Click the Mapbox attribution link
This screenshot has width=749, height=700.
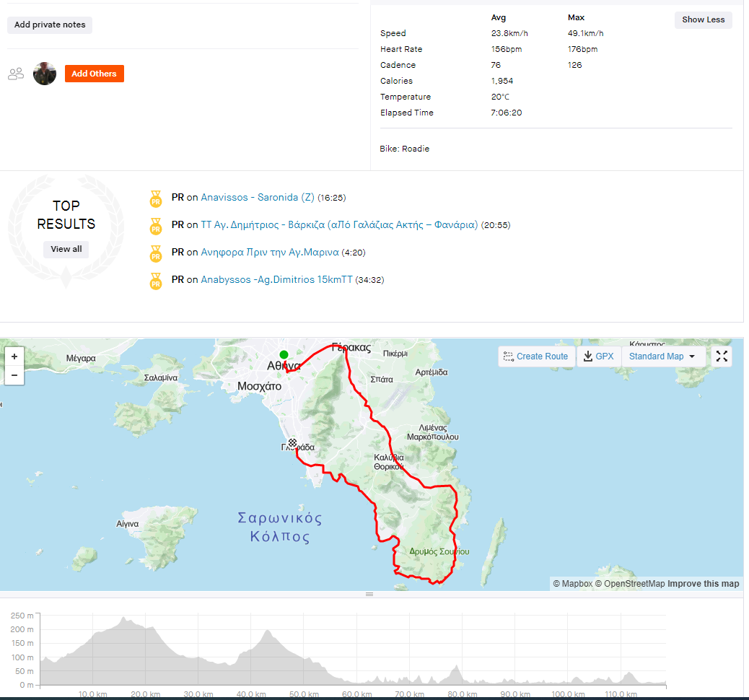click(573, 583)
